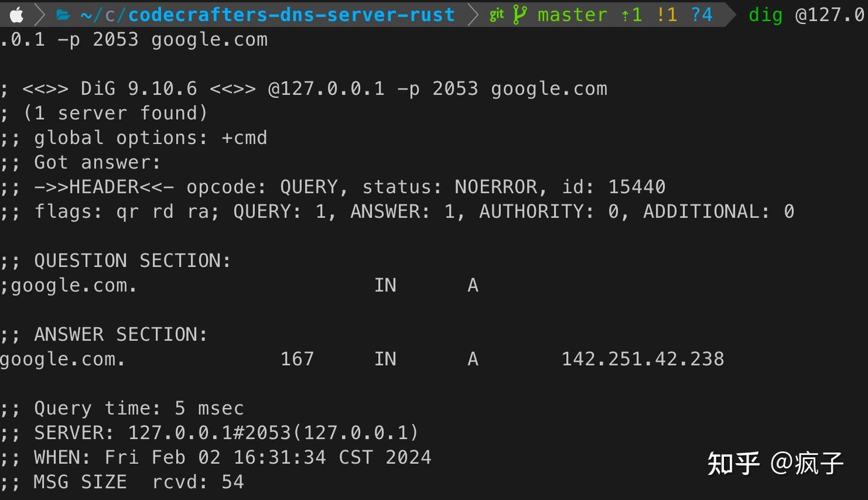Screen dimensions: 868x500
Task: Click the open folder icon in the prompt
Action: point(63,14)
